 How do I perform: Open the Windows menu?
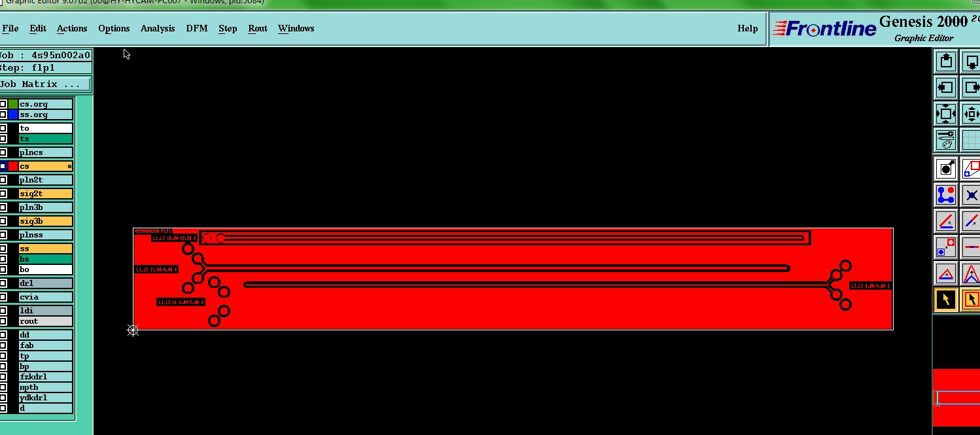coord(296,28)
